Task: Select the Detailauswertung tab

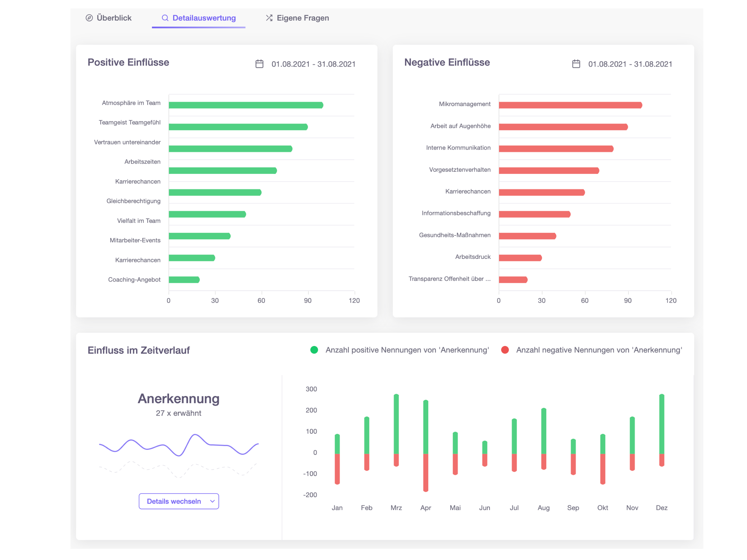Action: pos(204,18)
